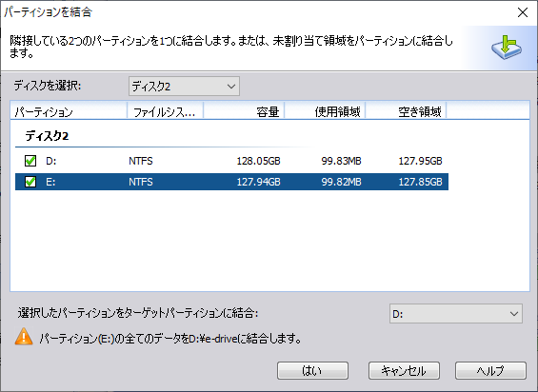Close the パーティションを結合 dialog
The height and width of the screenshot is (392, 538).
pyautogui.click(x=523, y=12)
